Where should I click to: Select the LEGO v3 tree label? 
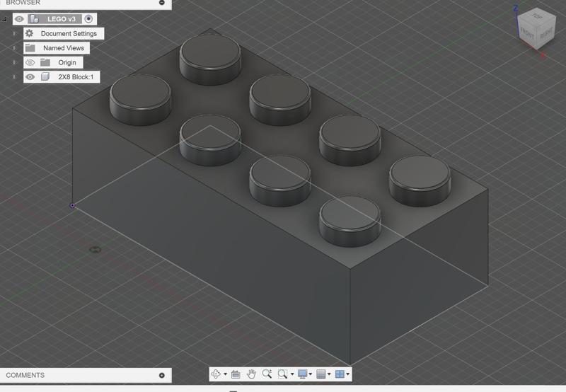62,19
